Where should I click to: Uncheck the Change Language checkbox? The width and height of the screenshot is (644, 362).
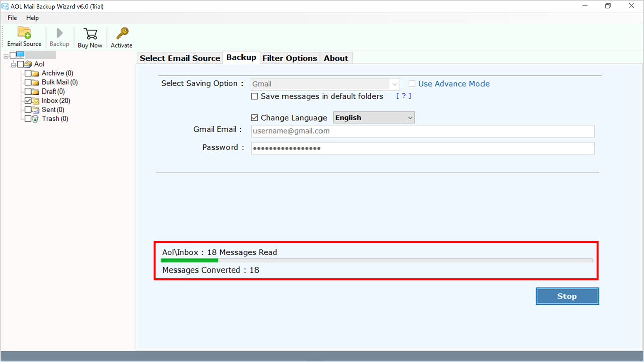(255, 118)
